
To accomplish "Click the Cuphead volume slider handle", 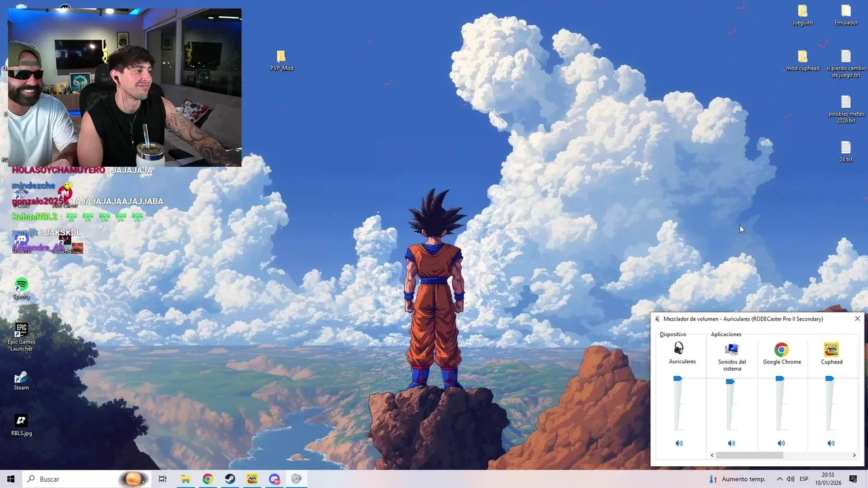I will (x=829, y=379).
